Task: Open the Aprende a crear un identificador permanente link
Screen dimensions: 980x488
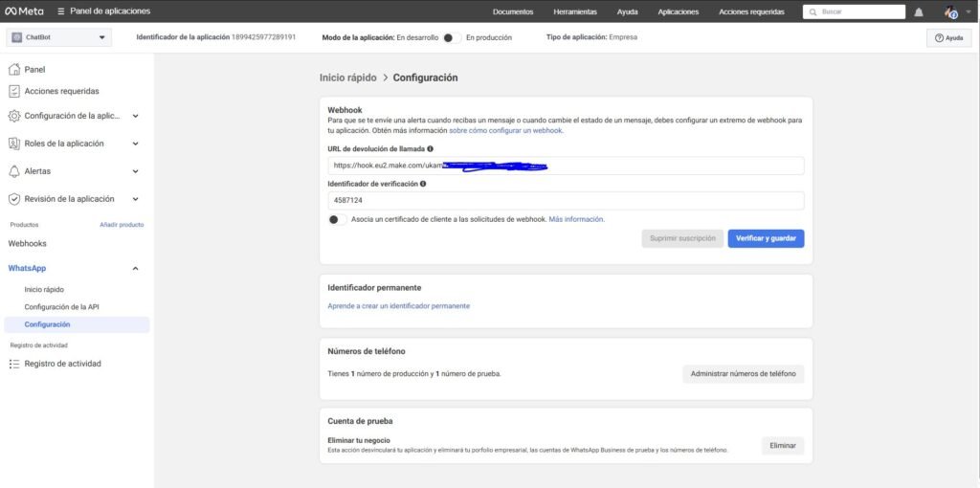Action: pos(398,306)
